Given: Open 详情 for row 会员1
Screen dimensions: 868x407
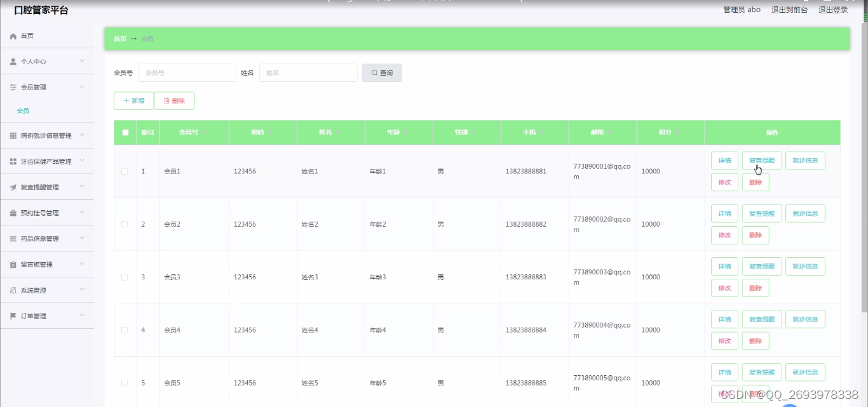Looking at the screenshot, I should click(724, 161).
